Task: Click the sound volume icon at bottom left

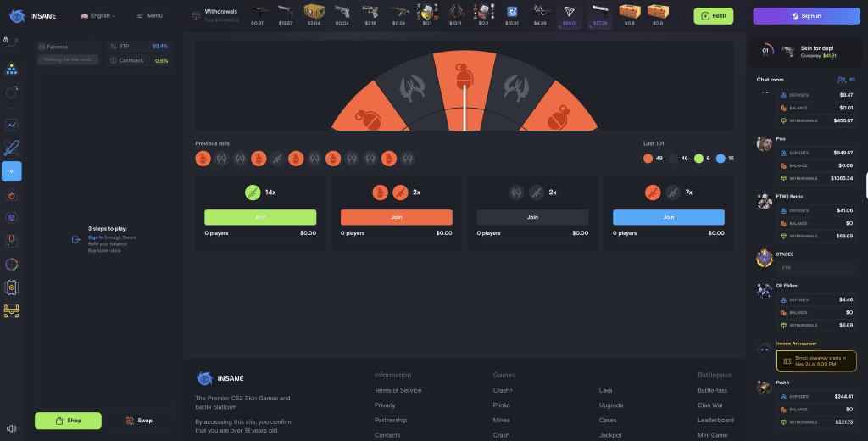Action: pyautogui.click(x=12, y=428)
